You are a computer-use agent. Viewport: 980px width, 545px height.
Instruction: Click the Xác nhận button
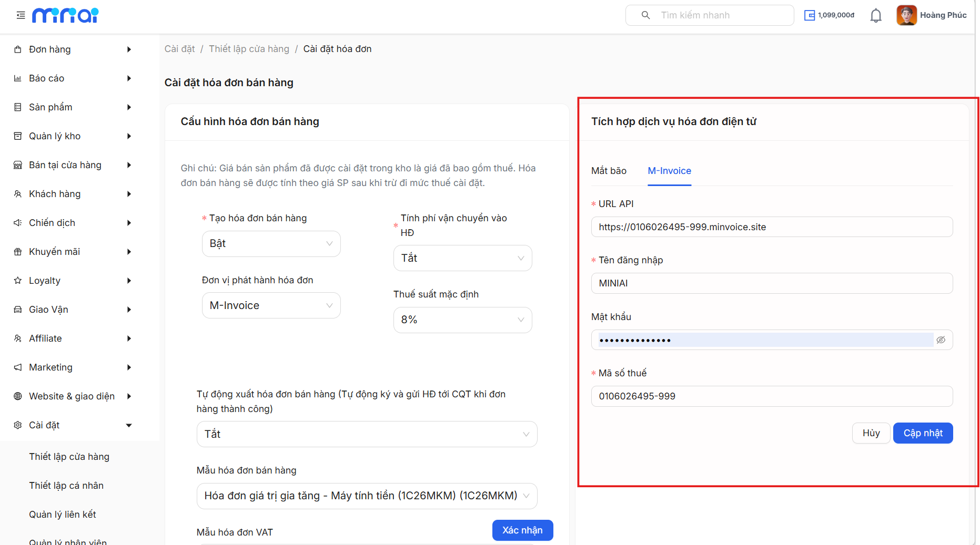tap(522, 530)
